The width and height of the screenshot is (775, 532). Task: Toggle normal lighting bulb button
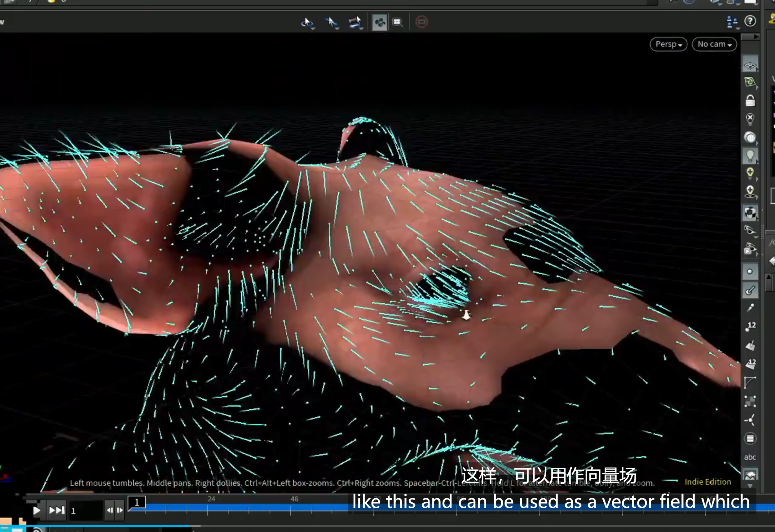click(750, 156)
